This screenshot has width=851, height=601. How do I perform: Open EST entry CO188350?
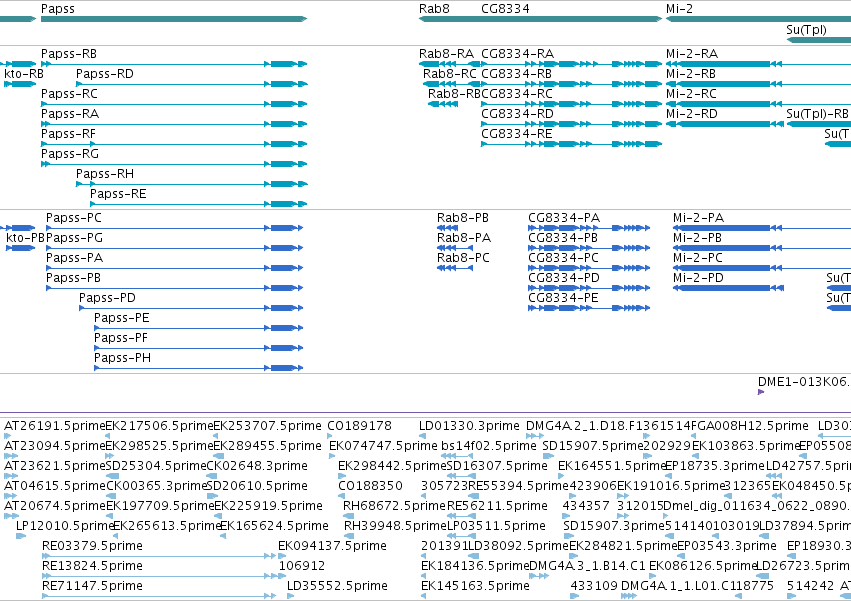(x=370, y=486)
